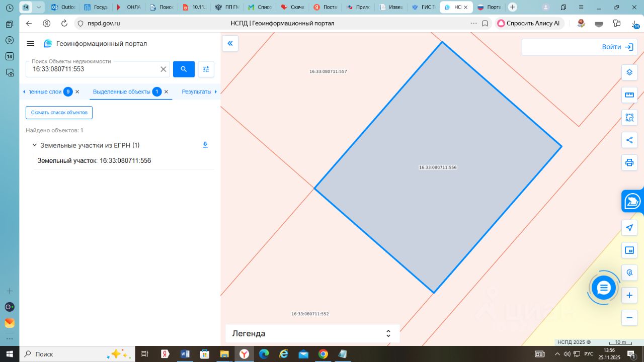Close the layers tab with badge 9

pos(77,92)
